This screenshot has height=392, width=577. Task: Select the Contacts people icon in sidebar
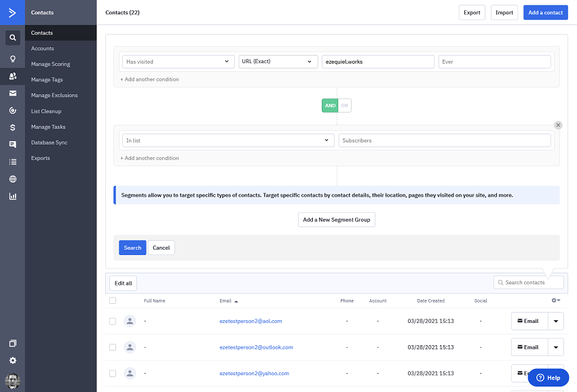point(12,76)
